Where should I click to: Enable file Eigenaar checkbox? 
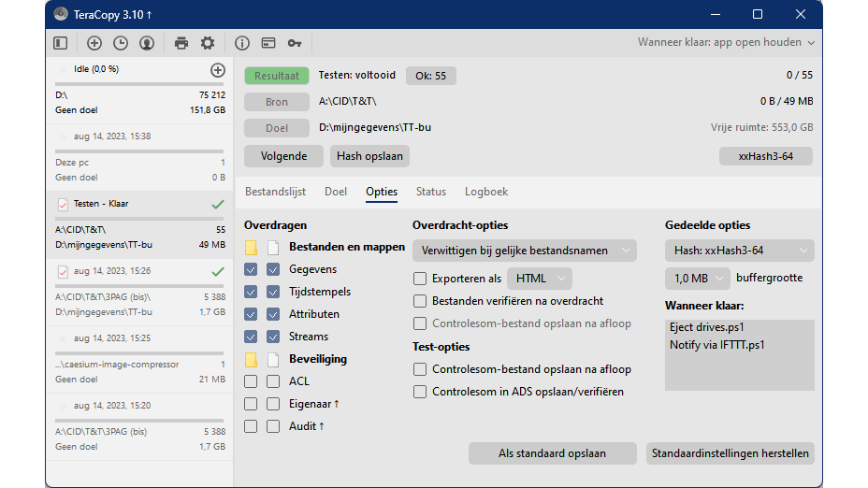point(273,404)
